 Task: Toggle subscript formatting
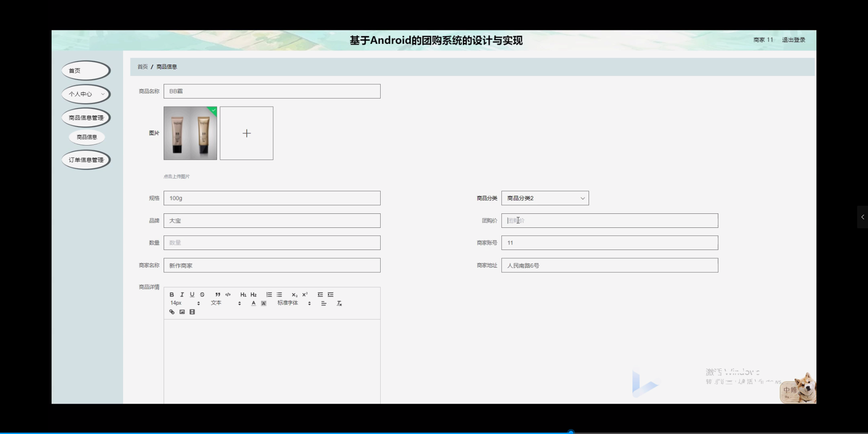pos(294,294)
